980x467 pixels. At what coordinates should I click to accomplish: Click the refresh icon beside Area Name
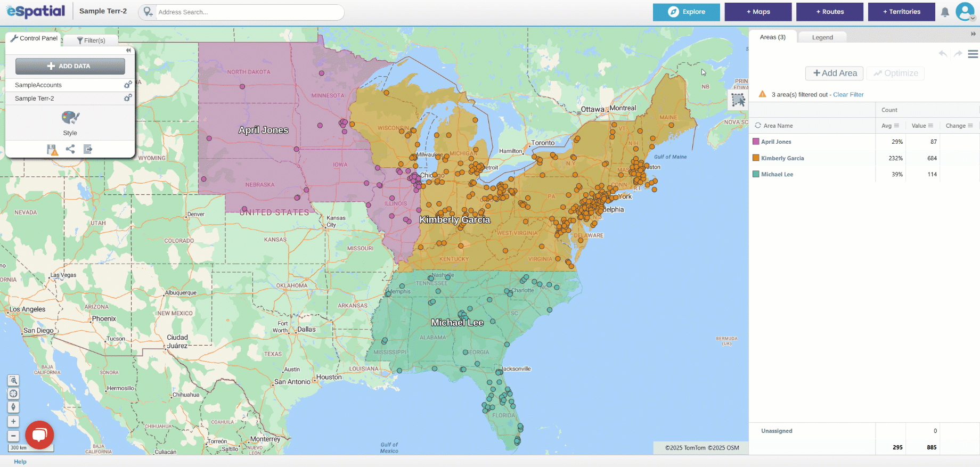click(757, 126)
